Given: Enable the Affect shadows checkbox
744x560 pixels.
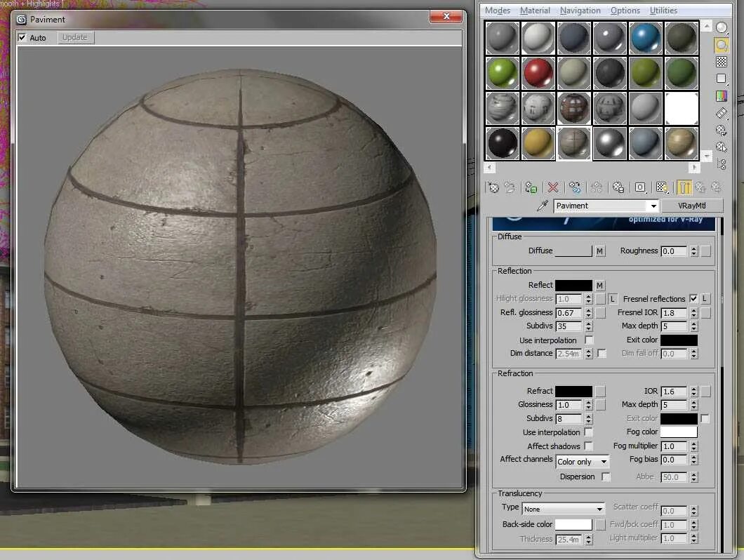Looking at the screenshot, I should click(x=588, y=446).
